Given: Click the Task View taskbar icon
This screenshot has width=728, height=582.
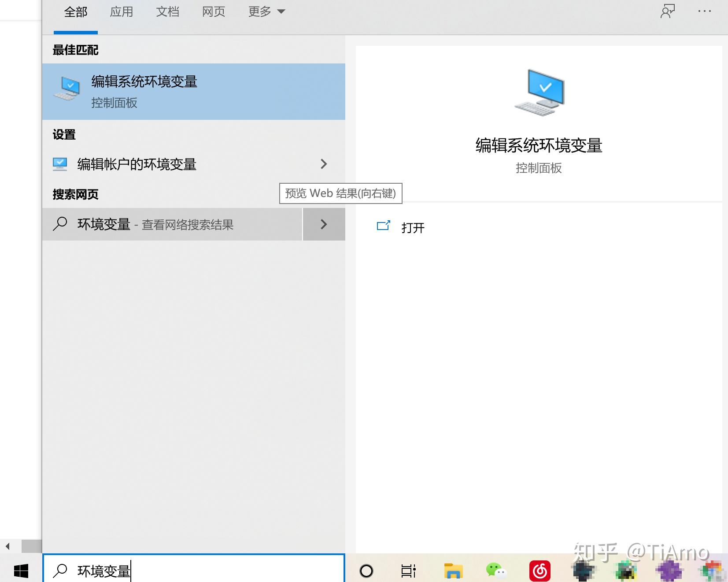Looking at the screenshot, I should click(408, 571).
